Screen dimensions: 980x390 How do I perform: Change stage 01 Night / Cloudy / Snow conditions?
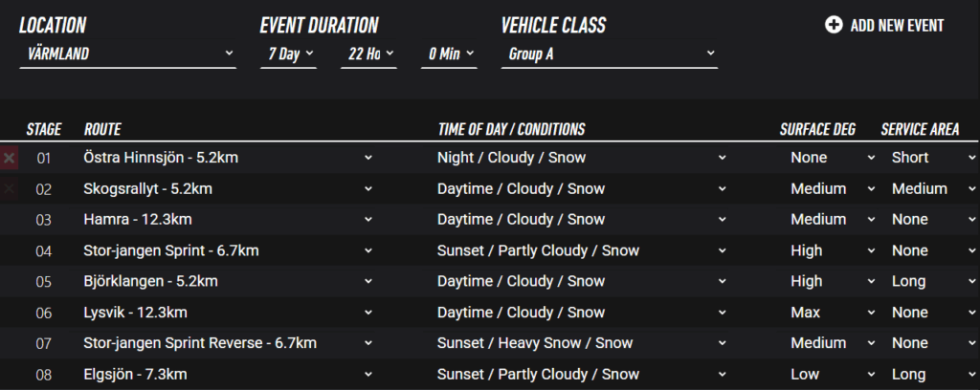583,158
